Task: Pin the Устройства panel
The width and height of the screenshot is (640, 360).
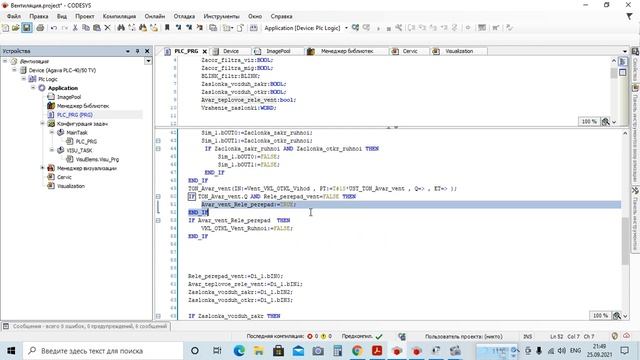Action: pyautogui.click(x=137, y=51)
